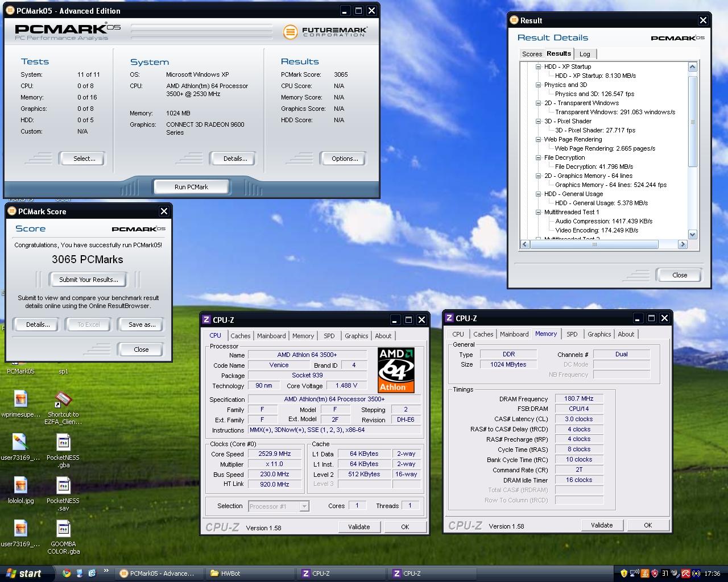Click Result tree vertical scrollbar up arrow
Viewport: 728px width, 582px height.
(692, 67)
